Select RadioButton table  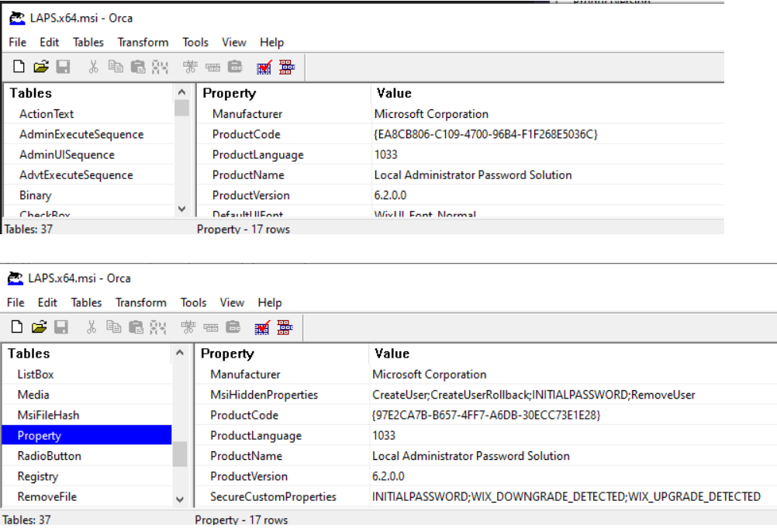click(49, 456)
